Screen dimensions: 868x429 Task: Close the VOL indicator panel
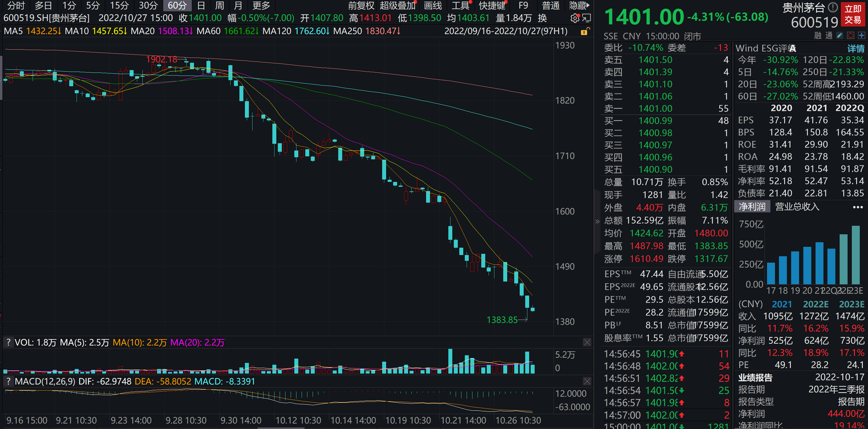[587, 342]
